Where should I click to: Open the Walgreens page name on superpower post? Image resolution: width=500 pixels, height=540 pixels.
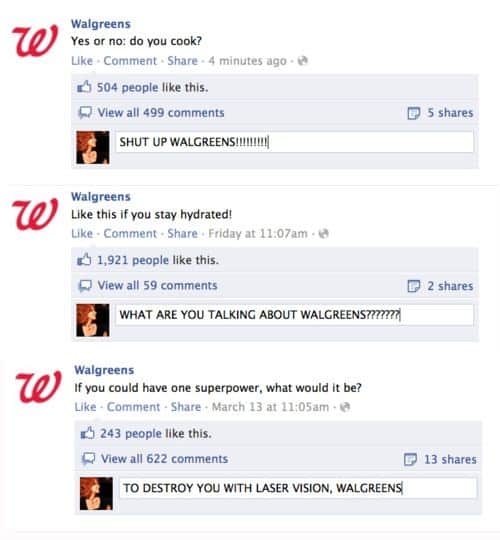tap(104, 370)
